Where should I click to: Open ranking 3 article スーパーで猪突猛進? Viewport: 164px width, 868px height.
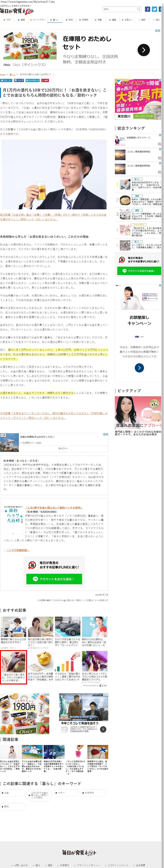pos(146,216)
